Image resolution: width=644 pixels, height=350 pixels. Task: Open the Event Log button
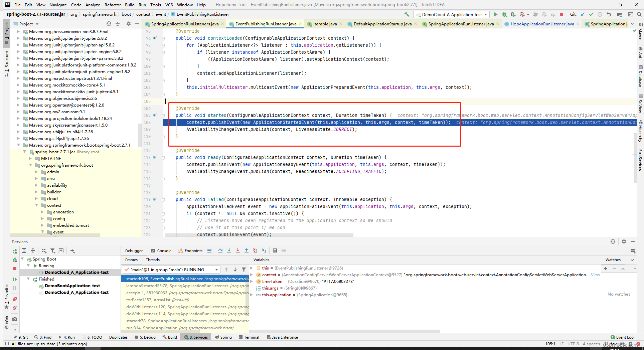pos(622,337)
